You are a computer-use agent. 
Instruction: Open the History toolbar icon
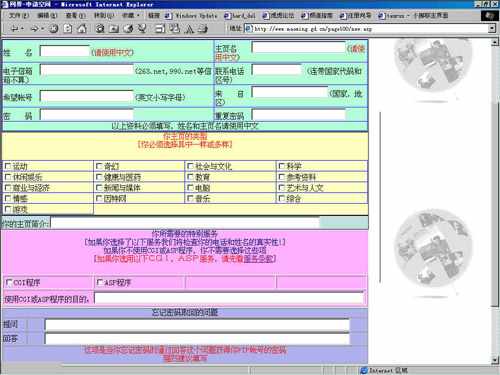click(128, 29)
